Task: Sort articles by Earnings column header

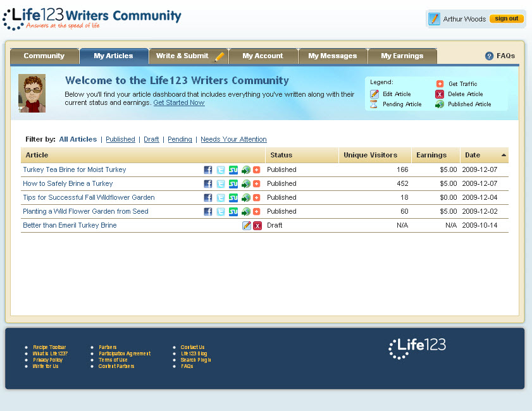Action: pos(431,155)
